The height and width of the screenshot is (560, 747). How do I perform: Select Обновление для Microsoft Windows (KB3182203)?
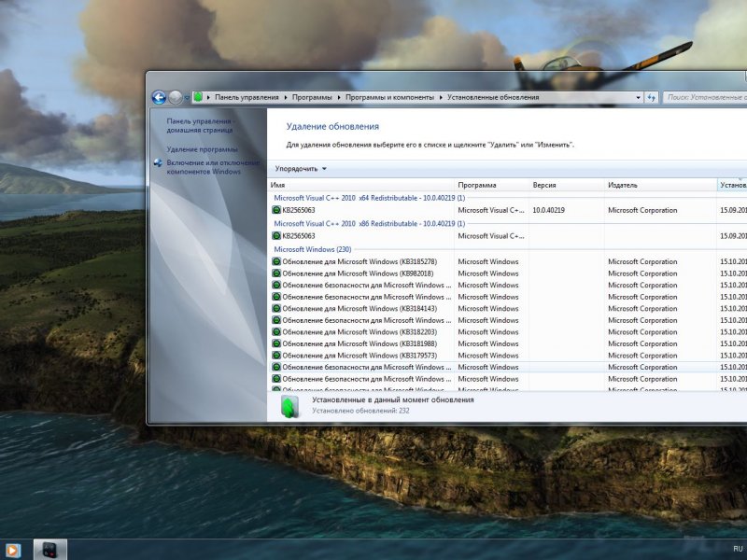pos(359,332)
